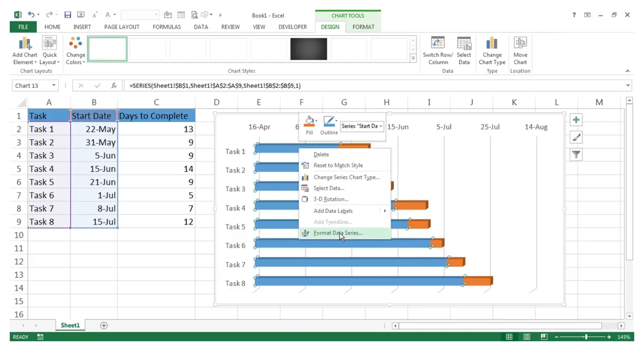The width and height of the screenshot is (644, 351).
Task: Click the Reset to Match Style button
Action: pyautogui.click(x=338, y=165)
